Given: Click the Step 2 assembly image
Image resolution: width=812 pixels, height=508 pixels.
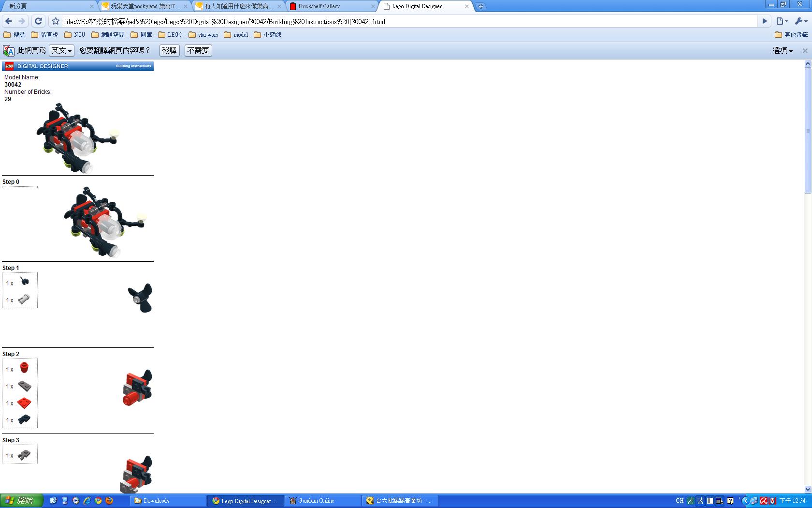Looking at the screenshot, I should coord(137,388).
